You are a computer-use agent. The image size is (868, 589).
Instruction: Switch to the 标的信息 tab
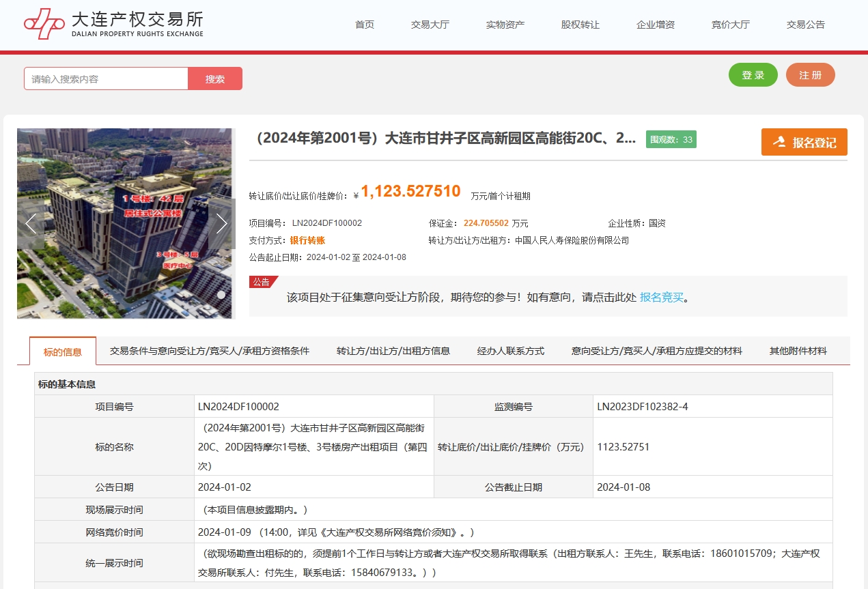(x=64, y=350)
